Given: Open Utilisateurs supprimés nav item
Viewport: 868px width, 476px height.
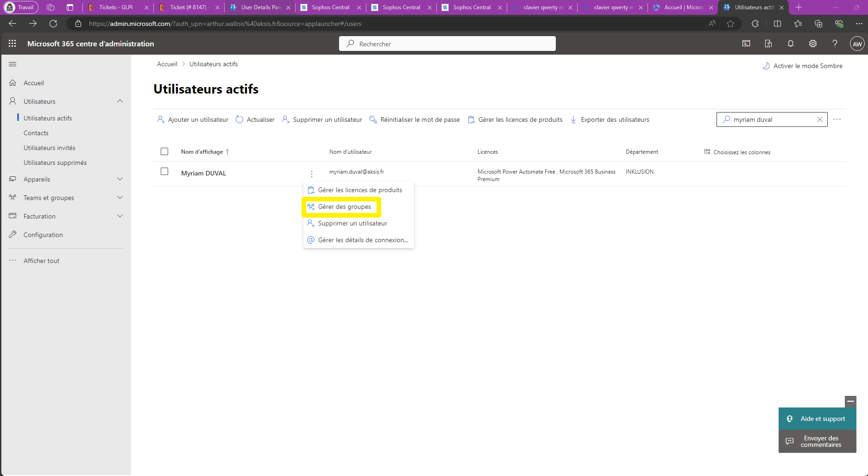Looking at the screenshot, I should (55, 163).
